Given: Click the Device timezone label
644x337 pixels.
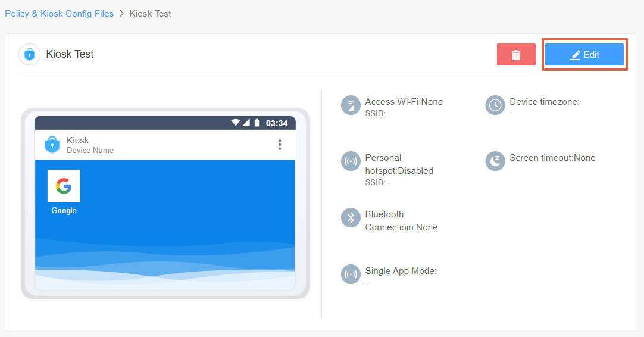Looking at the screenshot, I should 545,102.
